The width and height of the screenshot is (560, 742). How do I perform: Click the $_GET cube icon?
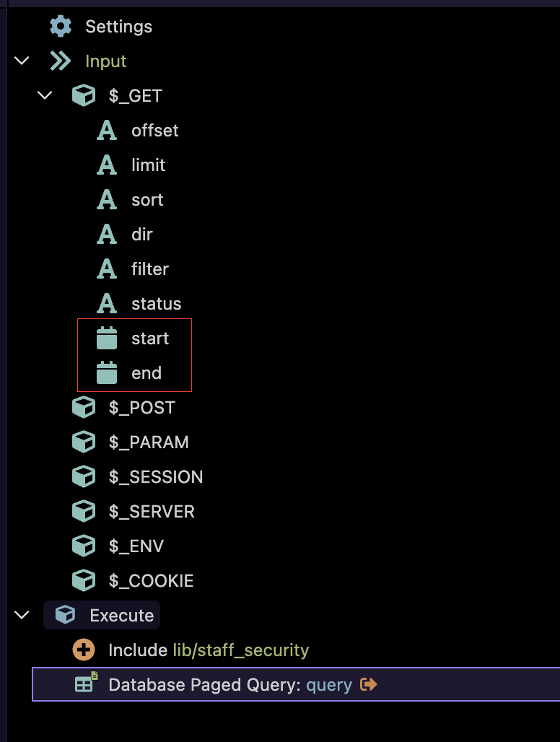click(x=84, y=96)
